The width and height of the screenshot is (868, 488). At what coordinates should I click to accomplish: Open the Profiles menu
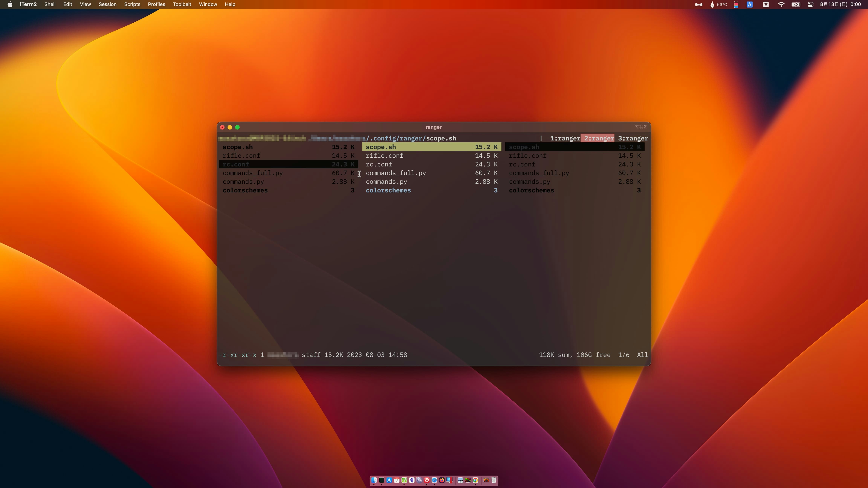pyautogui.click(x=156, y=4)
